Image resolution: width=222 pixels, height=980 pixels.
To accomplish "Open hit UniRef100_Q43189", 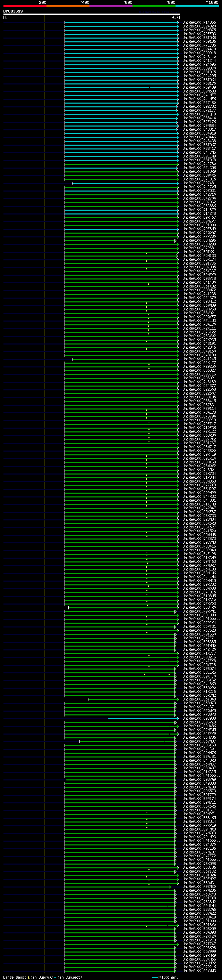I will pos(199,382).
